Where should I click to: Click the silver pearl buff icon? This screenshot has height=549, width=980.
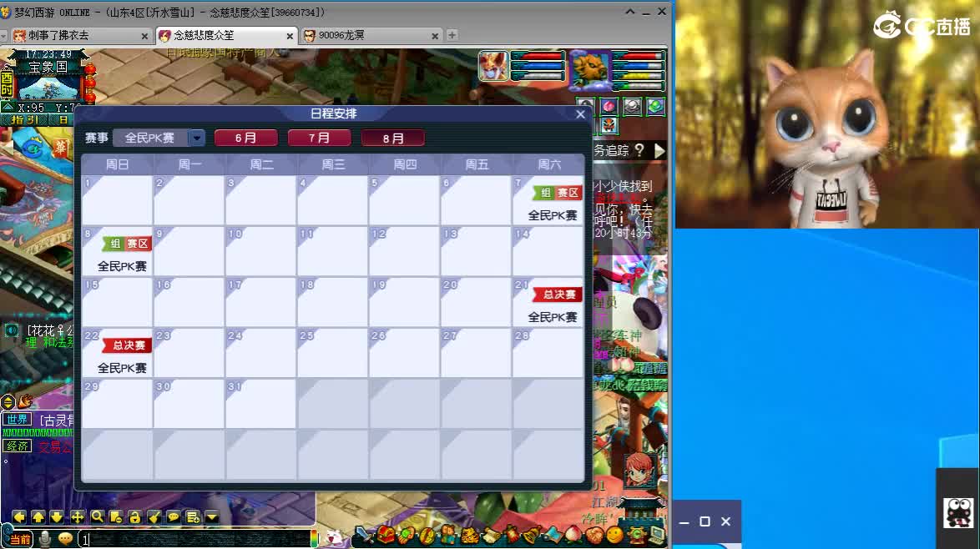[632, 106]
